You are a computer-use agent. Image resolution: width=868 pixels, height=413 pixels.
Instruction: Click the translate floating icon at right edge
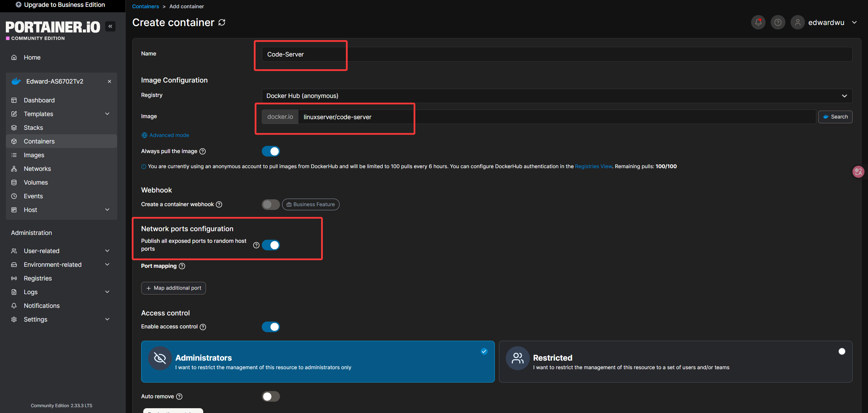point(858,172)
